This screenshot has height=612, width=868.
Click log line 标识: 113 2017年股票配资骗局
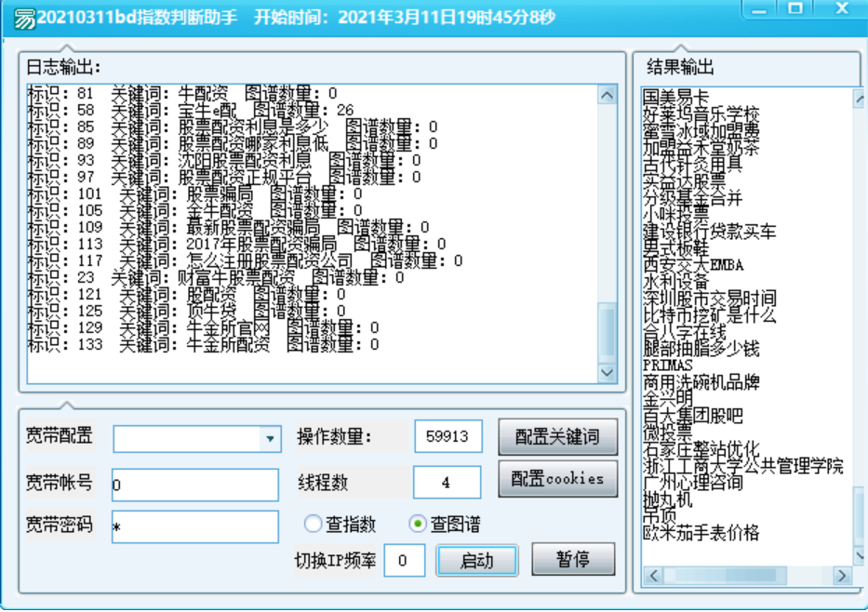pos(236,244)
